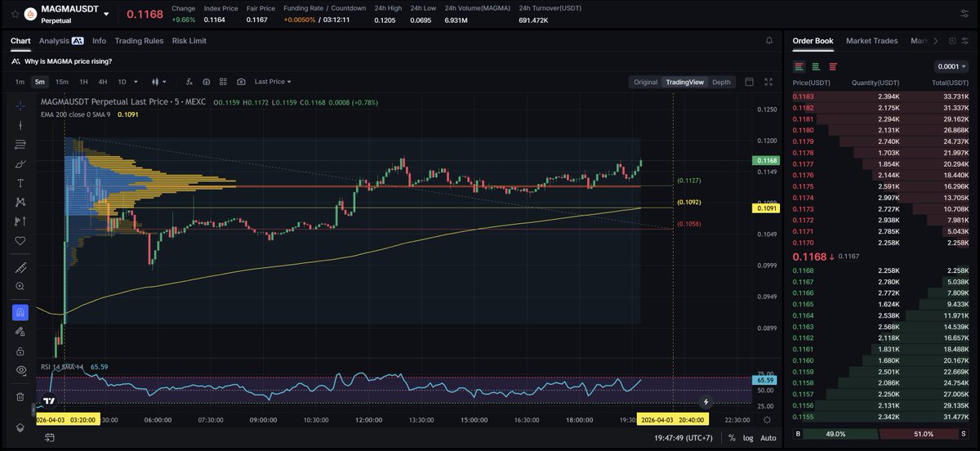Switch timeframe to 15m

(62, 82)
